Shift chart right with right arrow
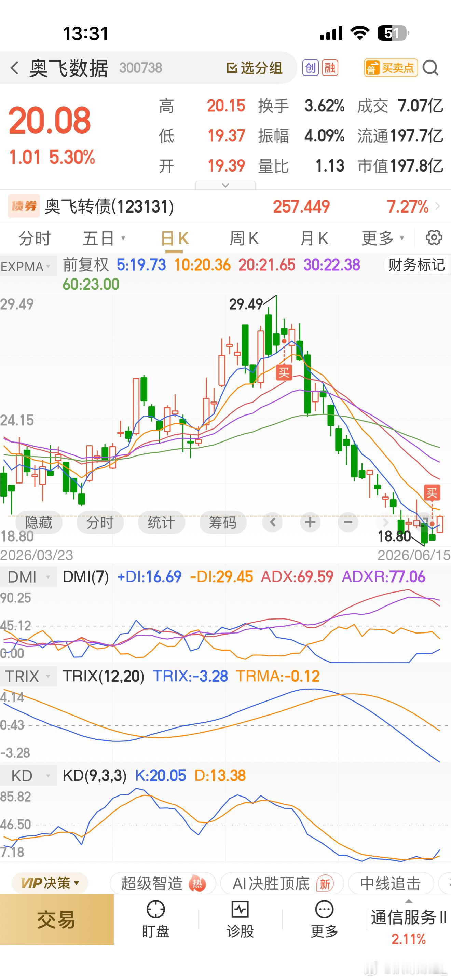The height and width of the screenshot is (980, 451). [x=385, y=522]
